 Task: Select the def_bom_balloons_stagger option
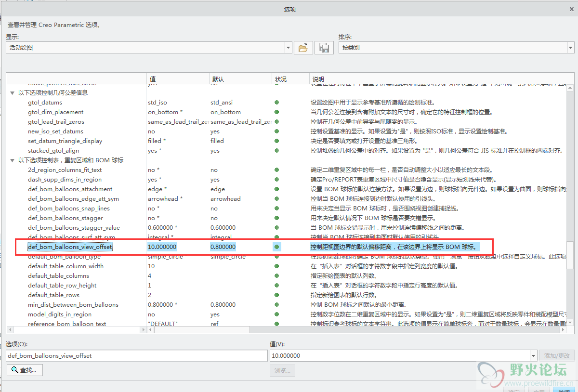(x=66, y=218)
